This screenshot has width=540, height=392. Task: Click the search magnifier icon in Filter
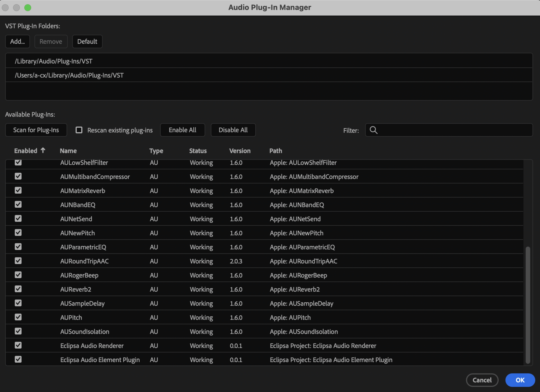(373, 130)
